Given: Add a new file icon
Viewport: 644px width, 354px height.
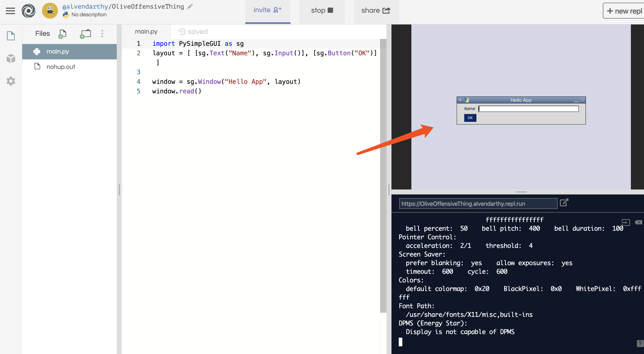Looking at the screenshot, I should (x=62, y=34).
